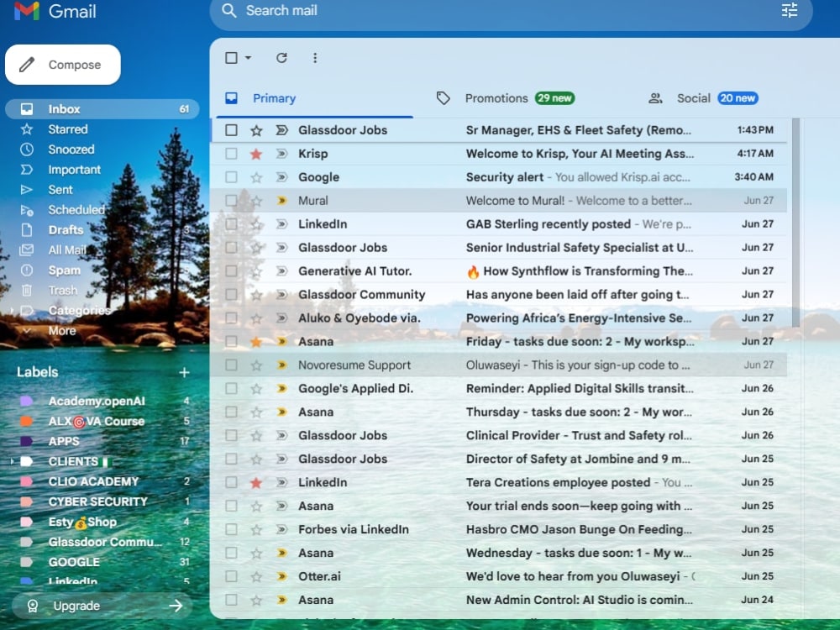Select the Google Security alert checkbox
840x630 pixels.
coord(232,177)
